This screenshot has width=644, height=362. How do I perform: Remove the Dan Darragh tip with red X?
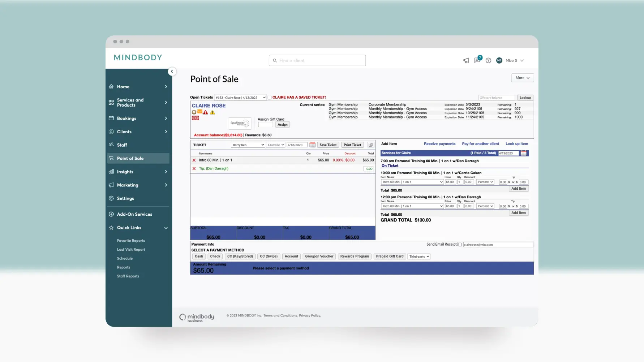[x=194, y=169]
